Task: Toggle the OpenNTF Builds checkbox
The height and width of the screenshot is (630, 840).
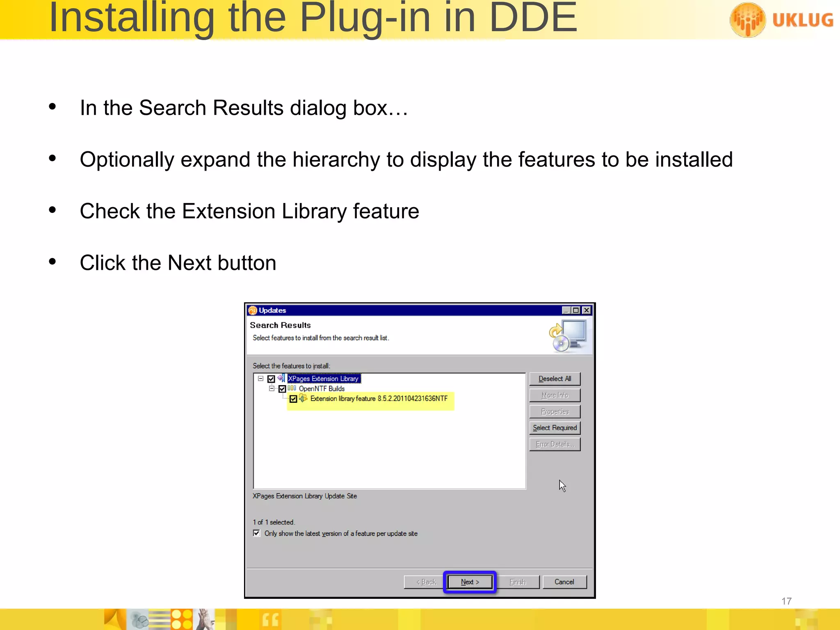Action: coord(282,388)
